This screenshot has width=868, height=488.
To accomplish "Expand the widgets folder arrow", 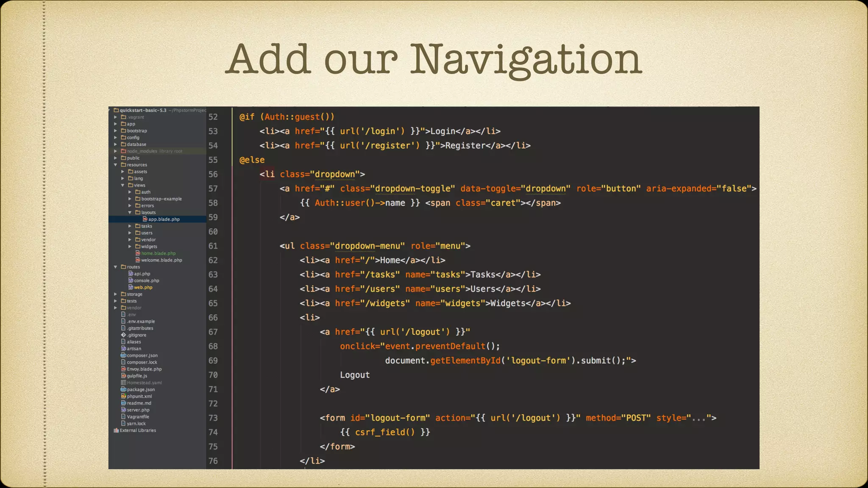I will [130, 246].
